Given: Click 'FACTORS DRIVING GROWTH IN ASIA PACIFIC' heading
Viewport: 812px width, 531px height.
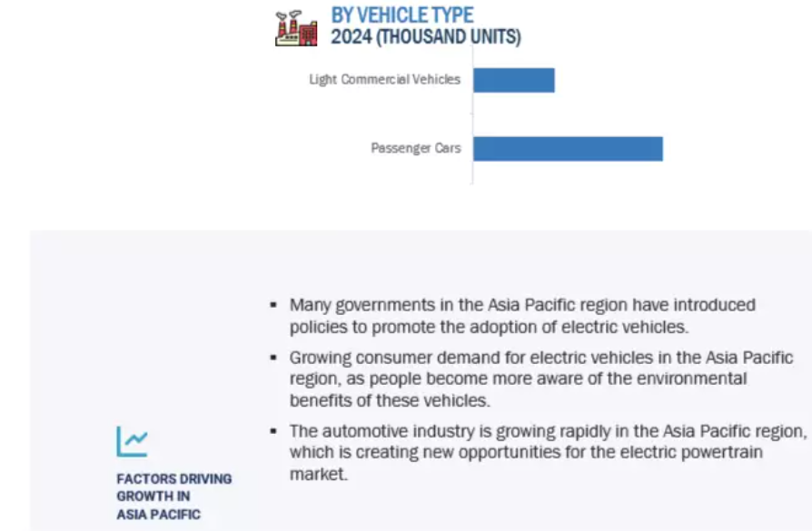Looking at the screenshot, I should coord(174,497).
